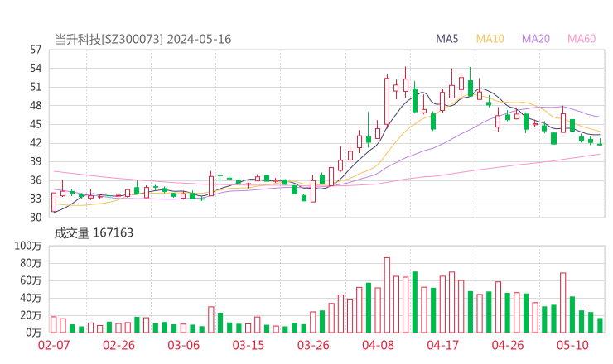Viewport: 613px width, 364px height.
Task: Click the MA5 legend label
Action: pos(446,39)
